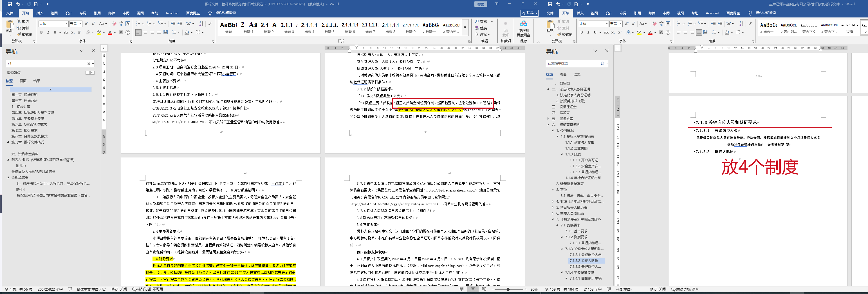
Task: Toggle Italic in the right window ribbon
Action: pos(588,32)
